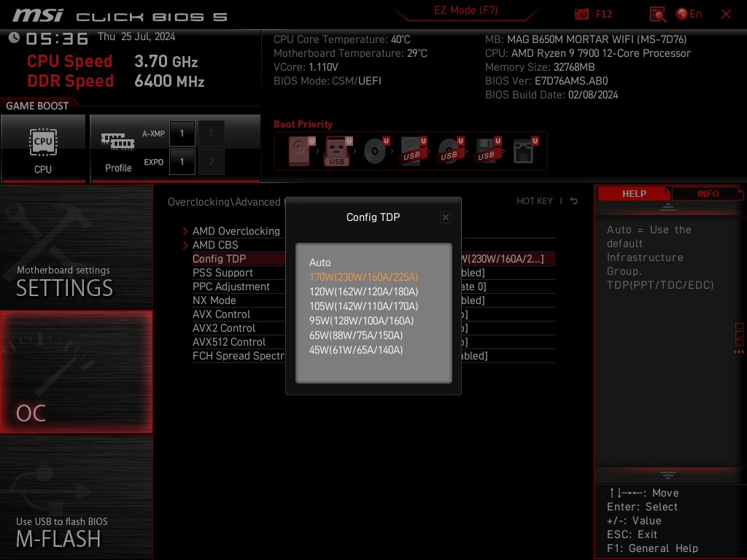Screen dimensions: 747x560
Task: Go back with the return arrow icon
Action: [x=573, y=201]
